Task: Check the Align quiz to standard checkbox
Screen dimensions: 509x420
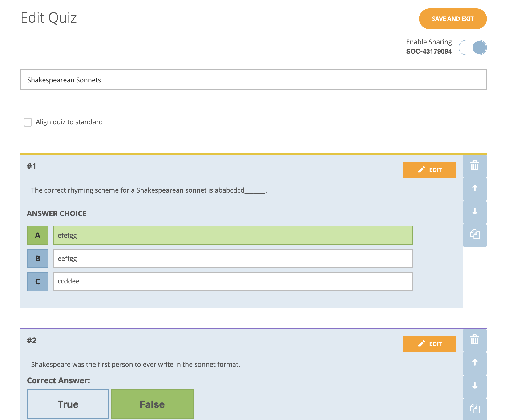Action: tap(28, 122)
